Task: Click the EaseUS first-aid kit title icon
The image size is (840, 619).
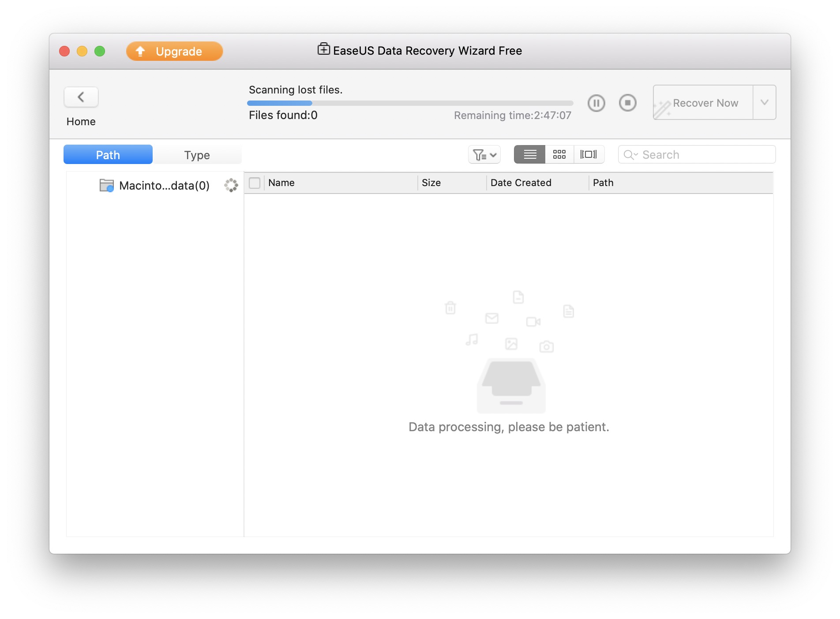Action: [x=324, y=49]
